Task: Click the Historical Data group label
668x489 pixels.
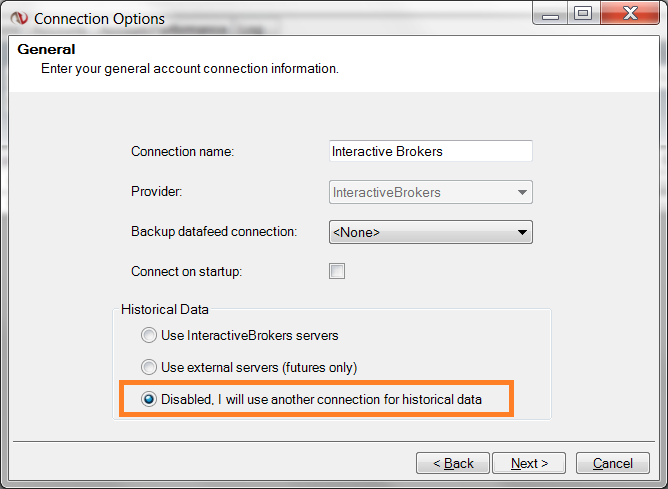Action: [x=165, y=310]
